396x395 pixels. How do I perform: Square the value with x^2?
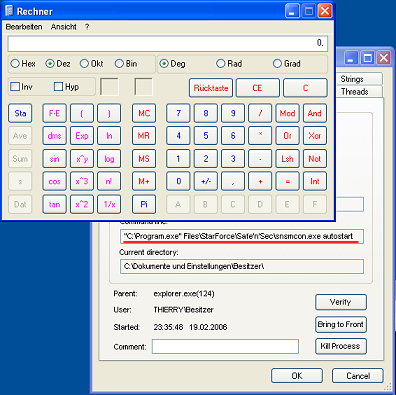[x=82, y=204]
